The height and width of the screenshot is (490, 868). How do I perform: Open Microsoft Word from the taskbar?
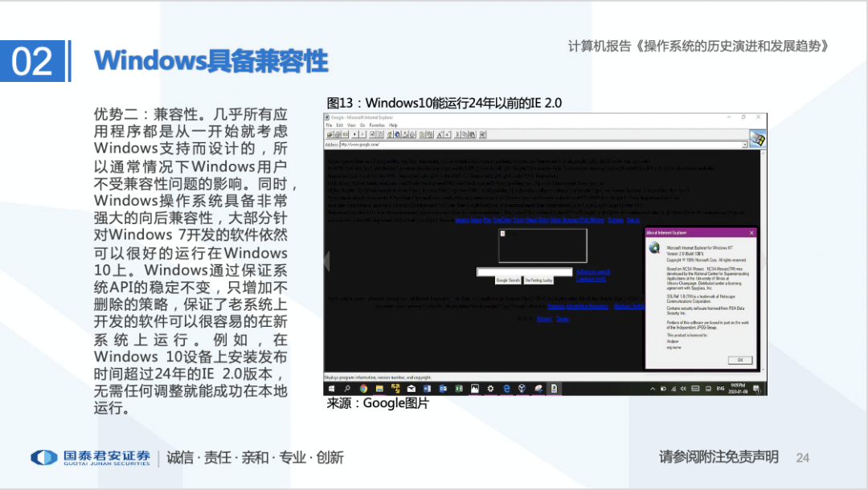click(x=427, y=389)
